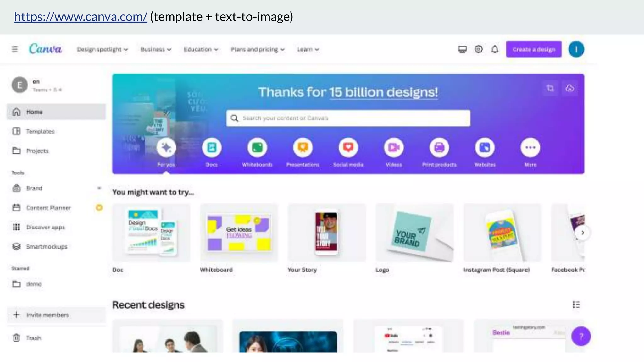Select the Videos category icon
Viewport: 644px width, 362px height.
click(394, 147)
